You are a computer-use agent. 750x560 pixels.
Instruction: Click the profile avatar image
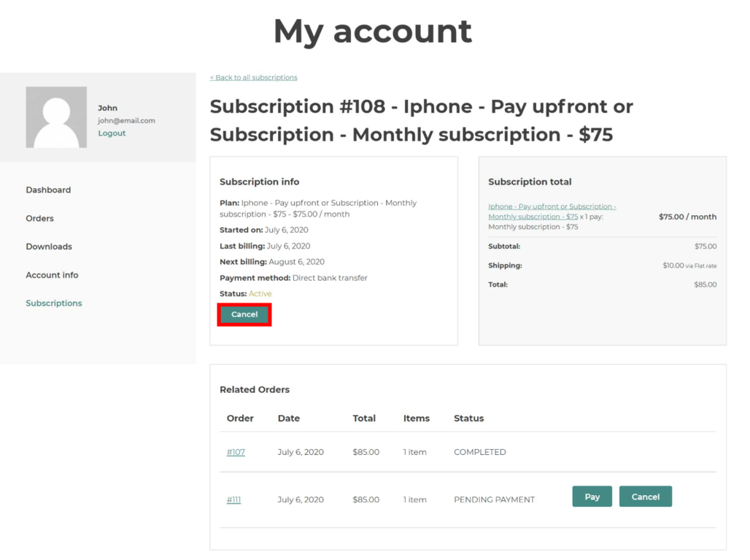(x=55, y=117)
